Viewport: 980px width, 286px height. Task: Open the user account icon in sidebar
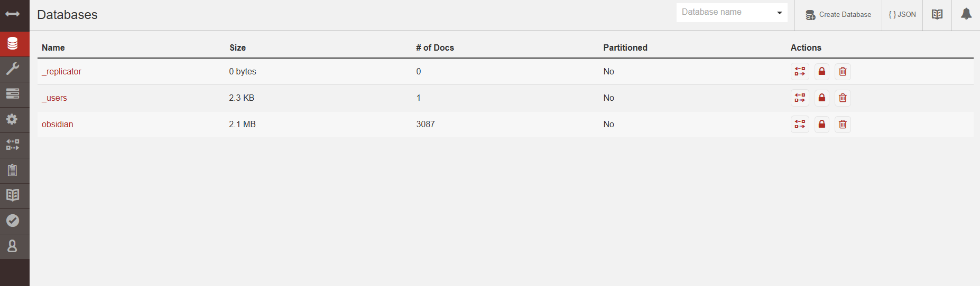pos(13,246)
